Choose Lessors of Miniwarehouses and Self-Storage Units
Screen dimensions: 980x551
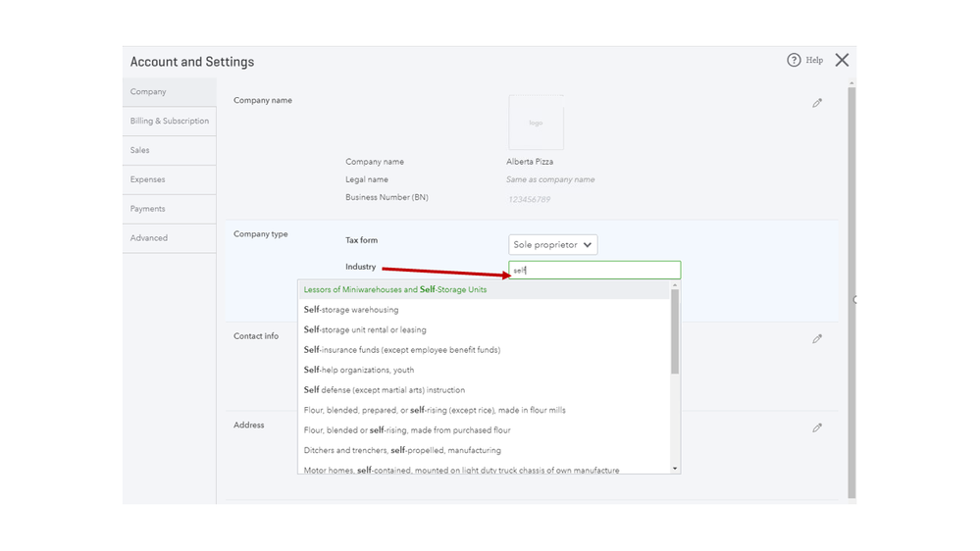pyautogui.click(x=395, y=290)
